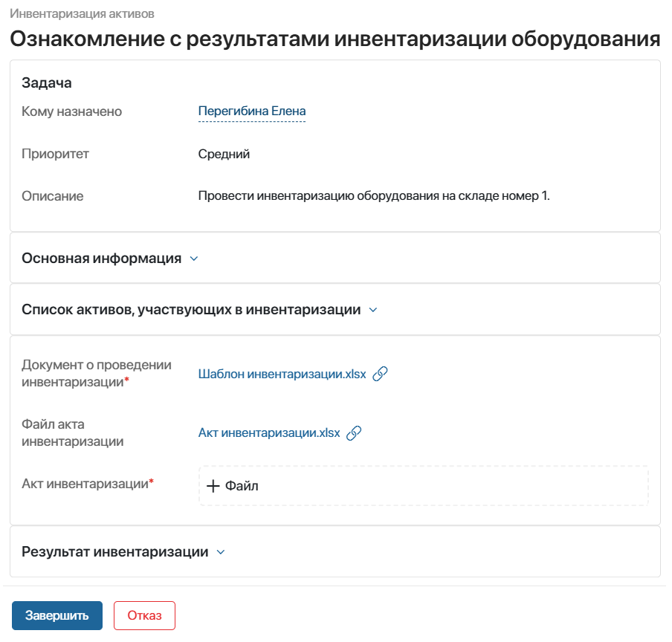Click the Средний priority value

[224, 154]
